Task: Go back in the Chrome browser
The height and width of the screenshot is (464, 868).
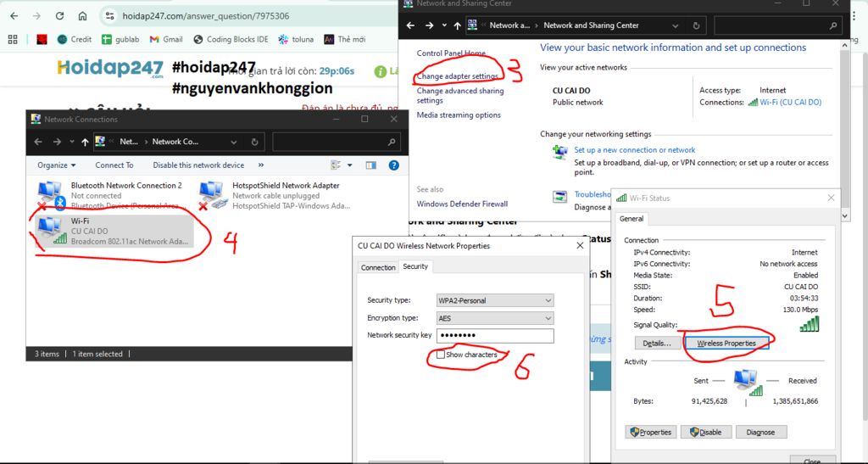Action: tap(14, 16)
